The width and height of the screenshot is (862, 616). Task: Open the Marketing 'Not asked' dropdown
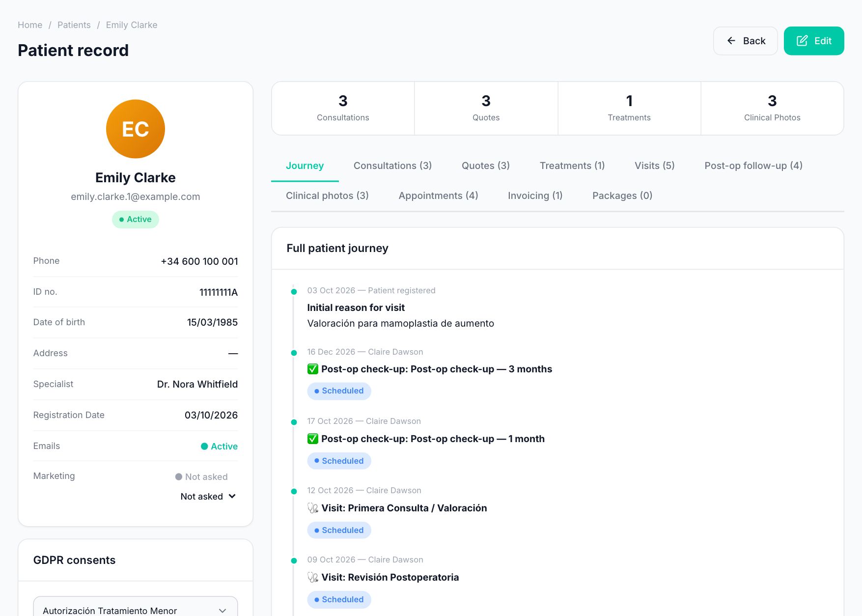click(x=208, y=497)
